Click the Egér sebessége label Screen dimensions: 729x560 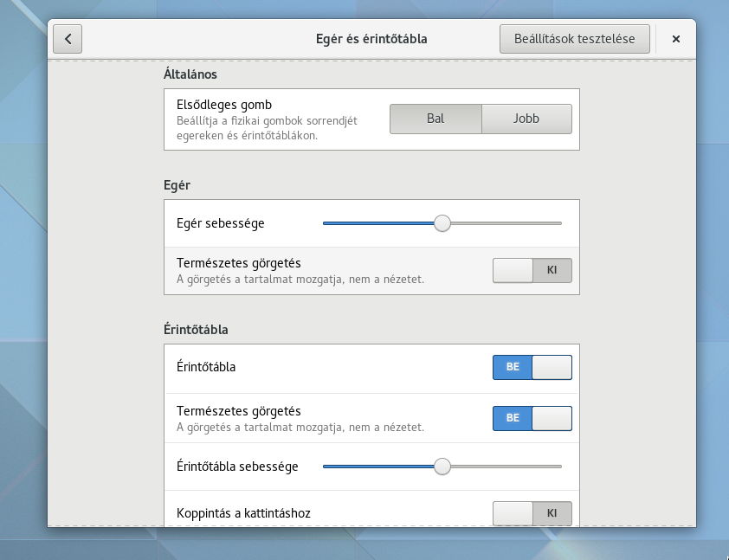coord(221,223)
